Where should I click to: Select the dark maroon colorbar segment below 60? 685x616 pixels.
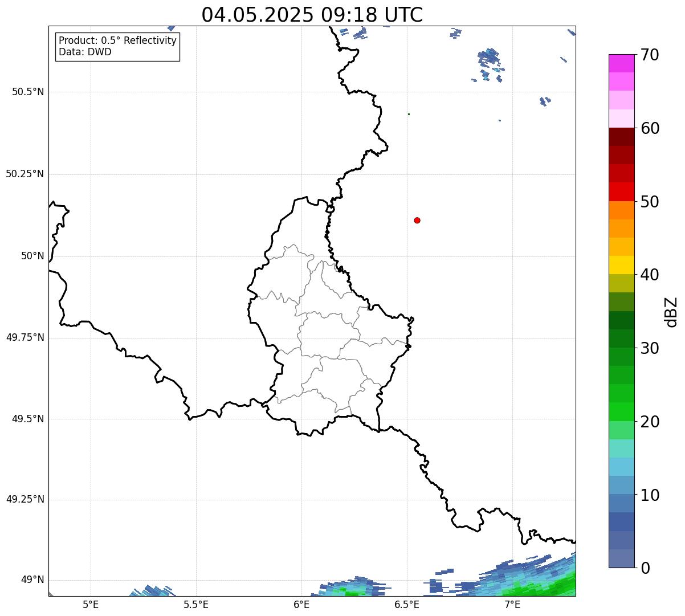[621, 137]
